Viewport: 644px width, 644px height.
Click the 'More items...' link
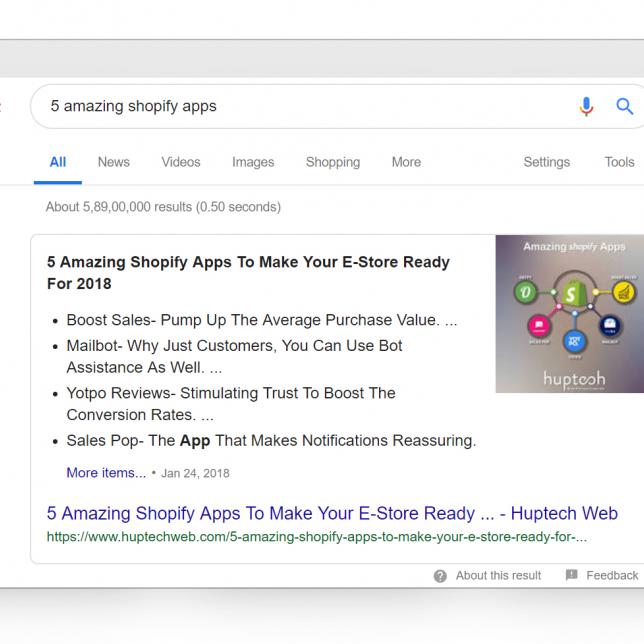point(106,473)
